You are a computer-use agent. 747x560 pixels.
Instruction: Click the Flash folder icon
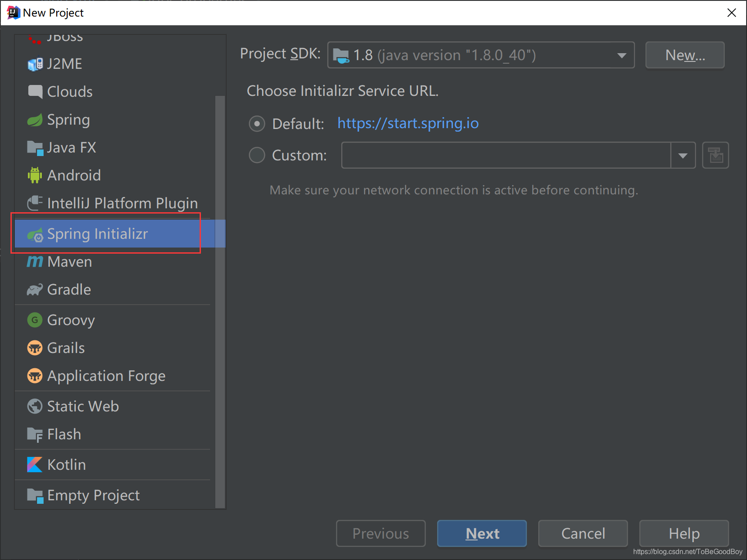35,434
